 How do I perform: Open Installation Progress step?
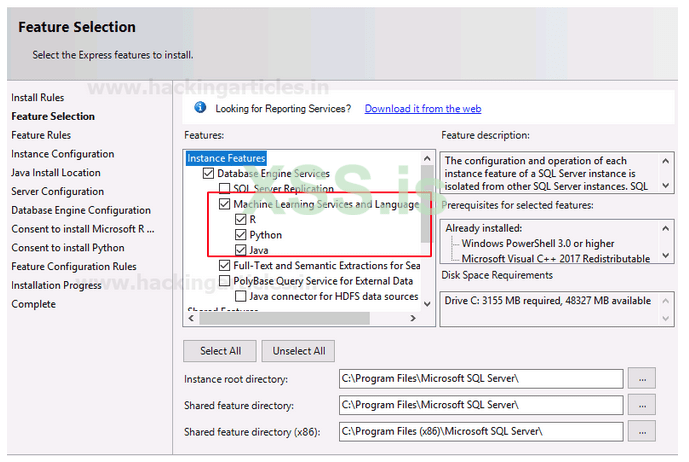pyautogui.click(x=56, y=286)
